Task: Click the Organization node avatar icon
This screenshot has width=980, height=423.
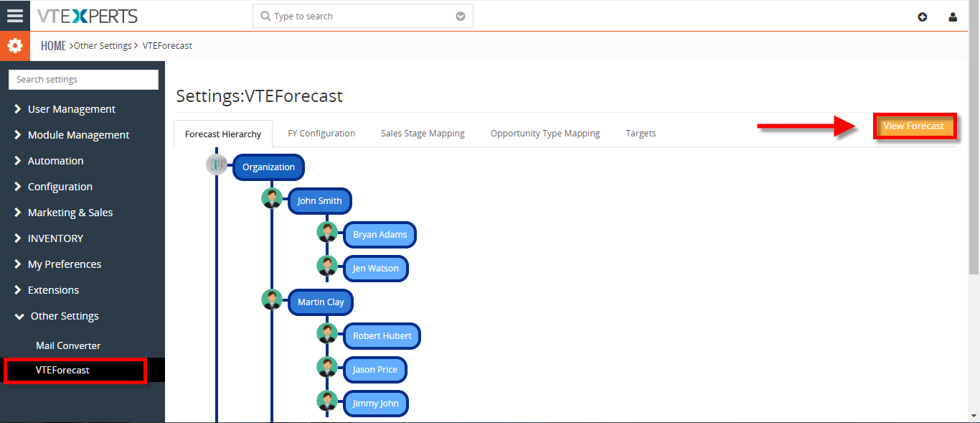Action: [x=217, y=164]
